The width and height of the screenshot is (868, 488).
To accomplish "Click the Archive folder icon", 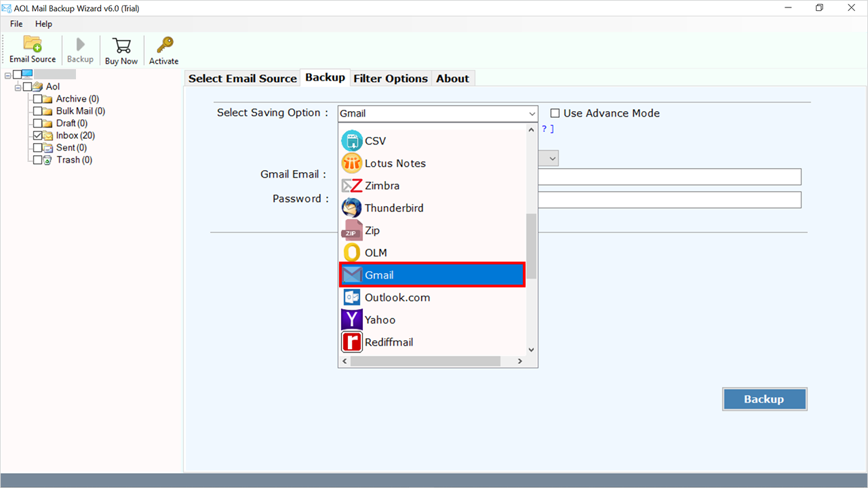I will (x=47, y=99).
